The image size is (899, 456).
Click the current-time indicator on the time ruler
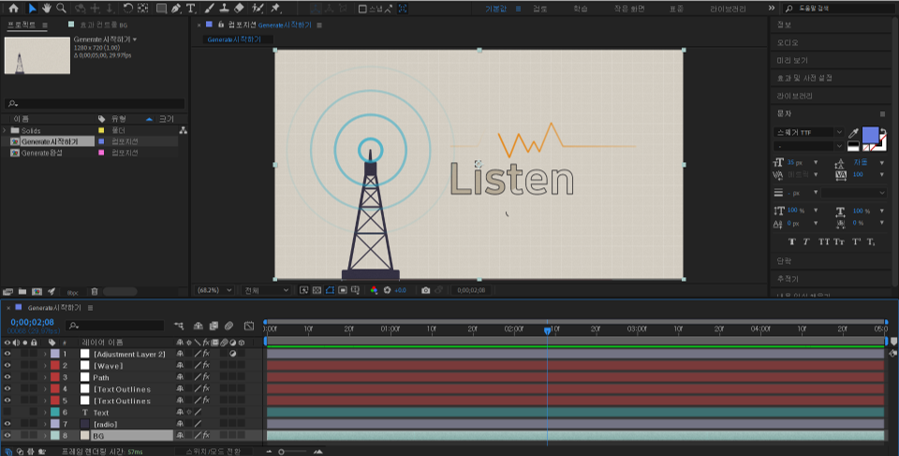[x=547, y=330]
